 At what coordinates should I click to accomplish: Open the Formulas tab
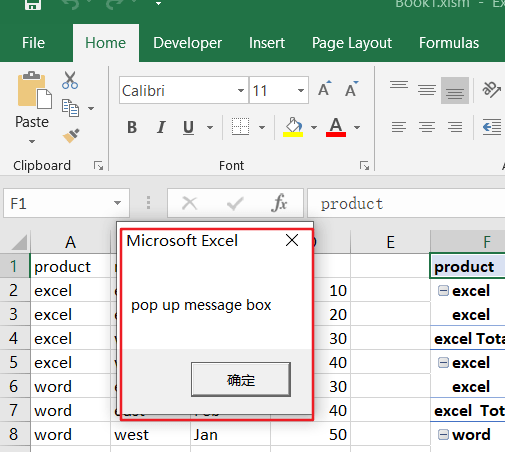pyautogui.click(x=449, y=43)
